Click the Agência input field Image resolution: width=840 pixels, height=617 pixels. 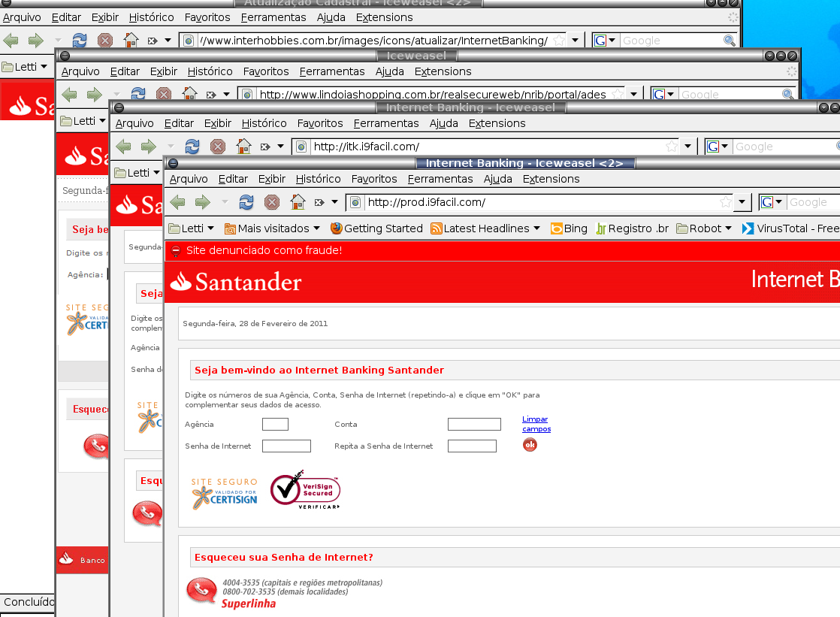coord(275,424)
